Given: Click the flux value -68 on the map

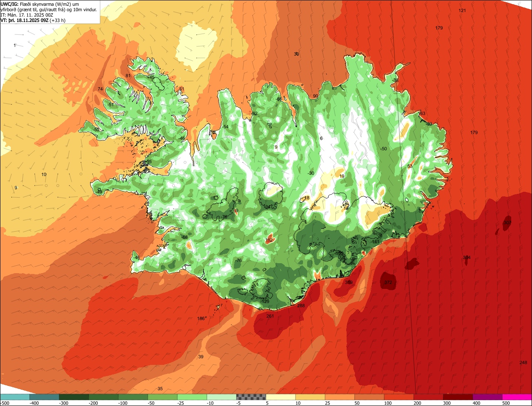Looking at the screenshot, I should tap(185, 237).
